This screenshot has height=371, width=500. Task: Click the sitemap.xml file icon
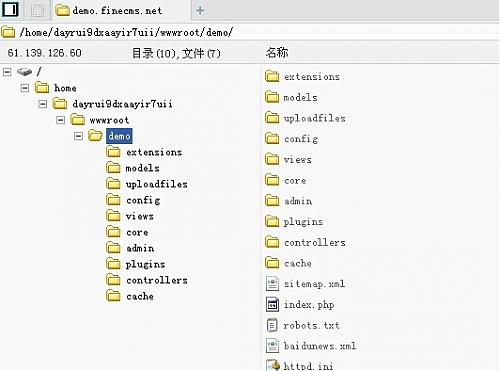272,284
